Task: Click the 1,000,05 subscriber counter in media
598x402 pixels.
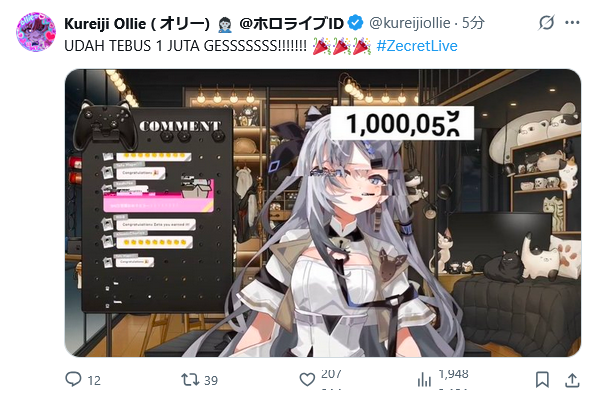Action: [x=402, y=123]
